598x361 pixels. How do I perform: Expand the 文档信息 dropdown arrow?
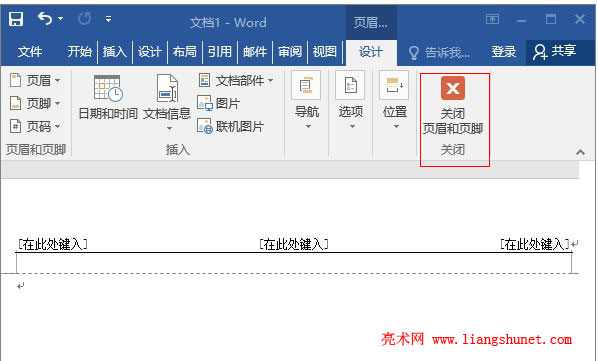point(169,128)
